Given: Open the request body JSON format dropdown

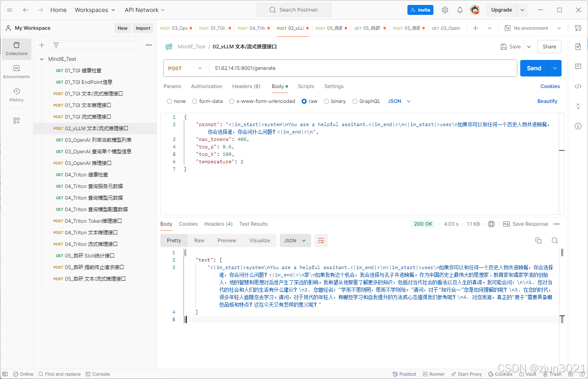Looking at the screenshot, I should [399, 101].
